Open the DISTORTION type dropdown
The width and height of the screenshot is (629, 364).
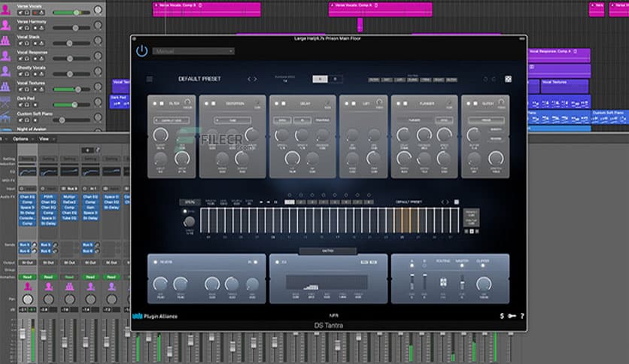tap(232, 120)
